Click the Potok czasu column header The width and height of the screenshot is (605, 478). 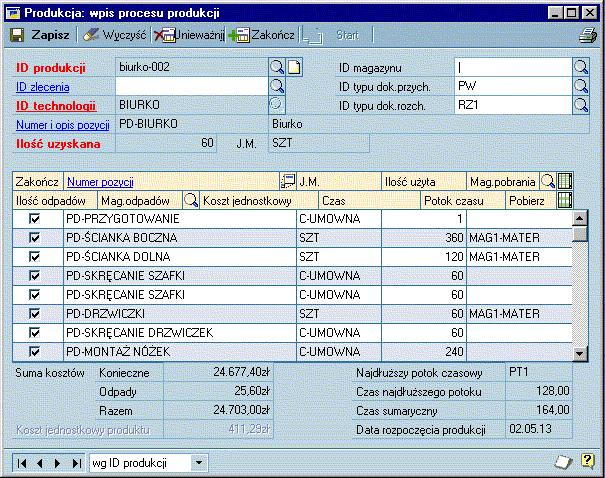click(x=463, y=201)
